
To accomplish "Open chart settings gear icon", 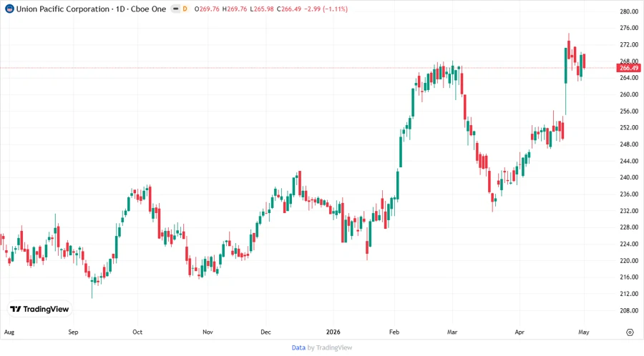I will click(x=630, y=332).
